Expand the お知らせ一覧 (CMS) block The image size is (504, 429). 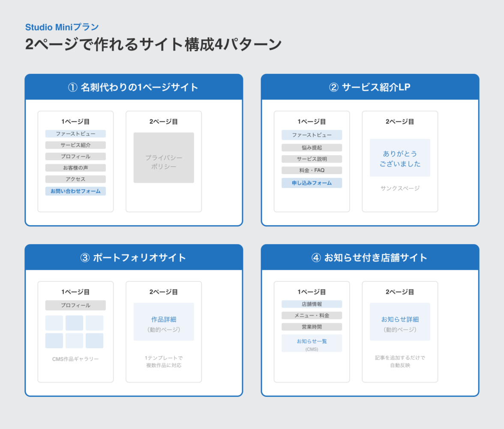pos(312,343)
